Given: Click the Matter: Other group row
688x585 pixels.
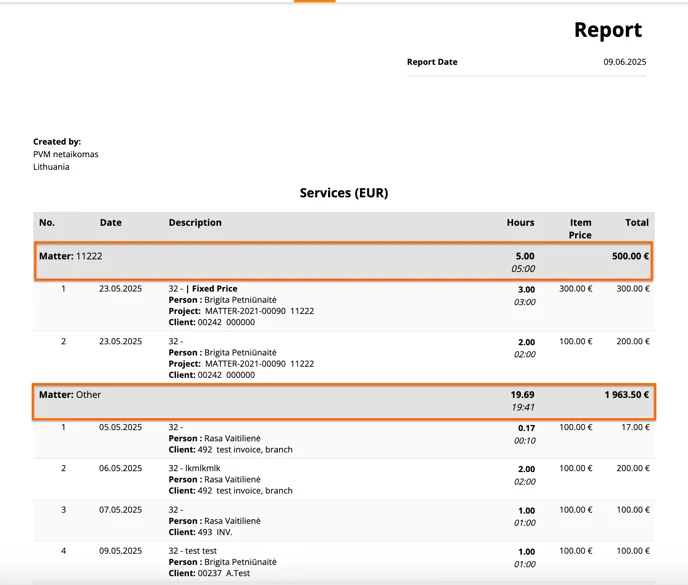Looking at the screenshot, I should coord(344,402).
